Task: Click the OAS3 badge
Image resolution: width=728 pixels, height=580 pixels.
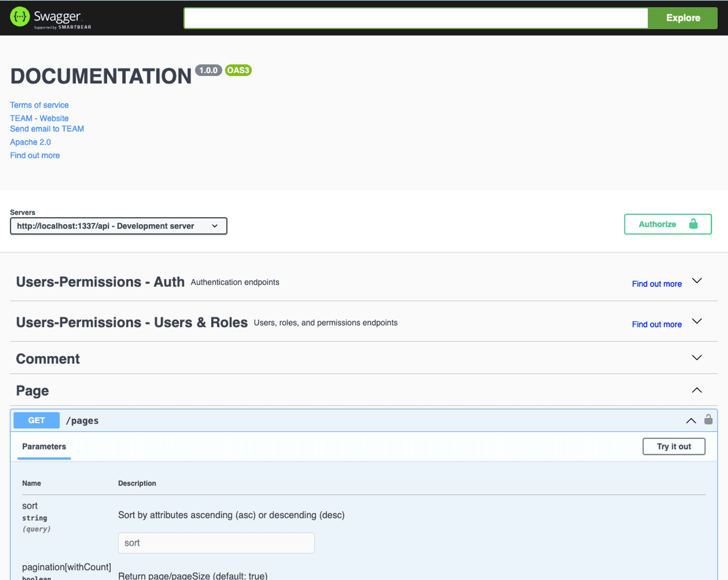Action: 238,70
